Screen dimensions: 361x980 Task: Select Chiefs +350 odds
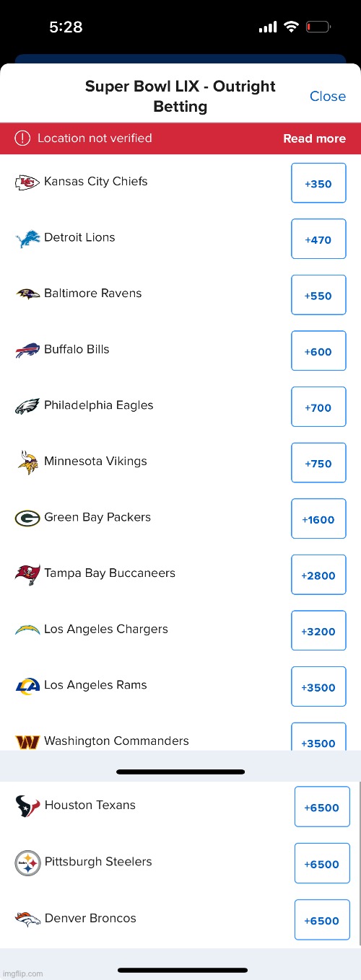318,184
